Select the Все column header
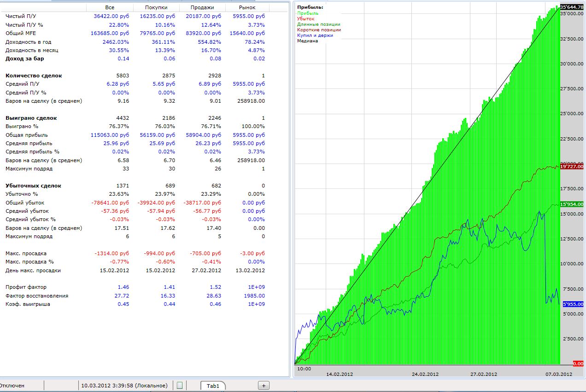Viewport: 586px width, 392px height. click(110, 7)
